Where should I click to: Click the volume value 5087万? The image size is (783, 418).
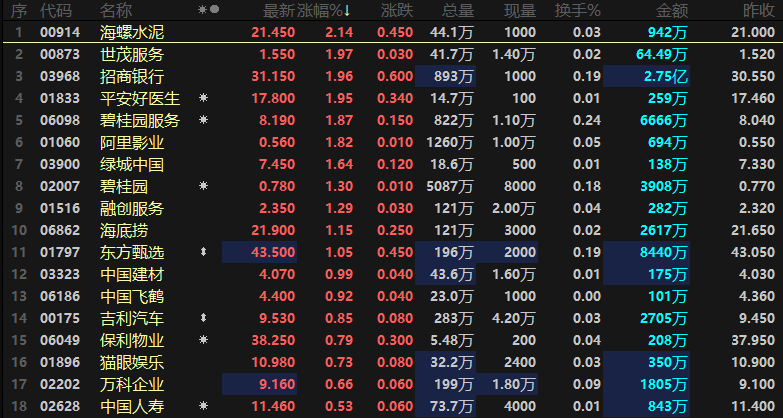tap(450, 186)
